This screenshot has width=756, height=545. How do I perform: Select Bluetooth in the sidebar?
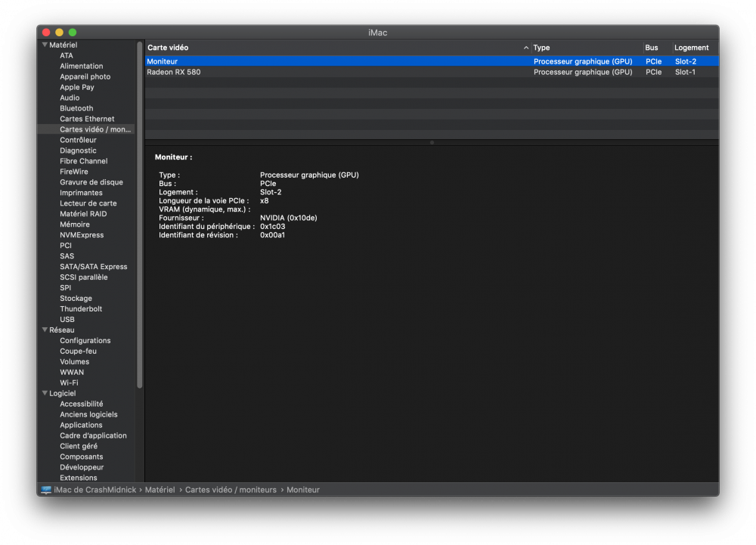(76, 108)
